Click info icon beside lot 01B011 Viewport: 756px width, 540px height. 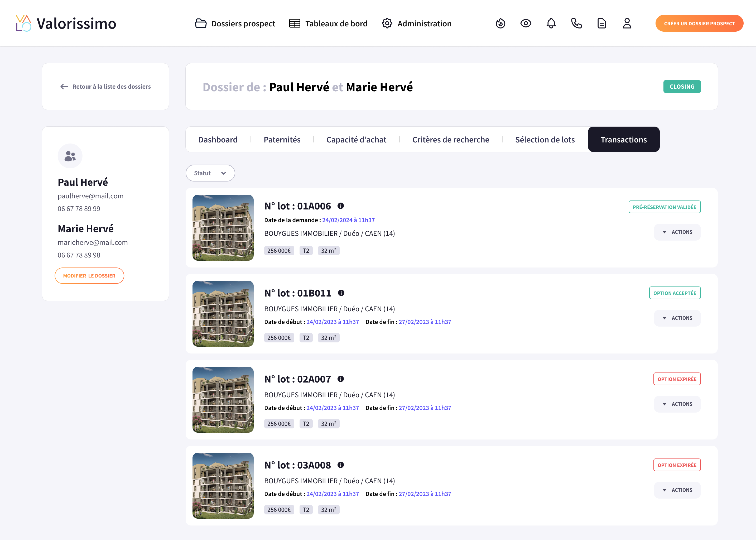341,293
